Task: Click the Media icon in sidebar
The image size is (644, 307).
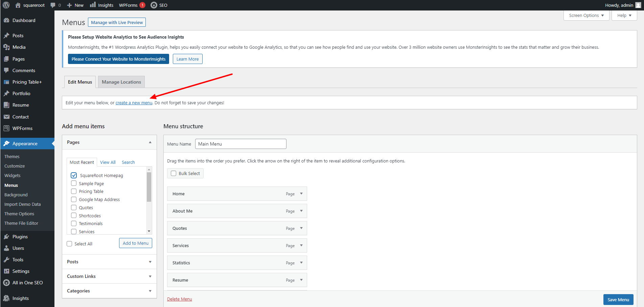Action: [6, 47]
